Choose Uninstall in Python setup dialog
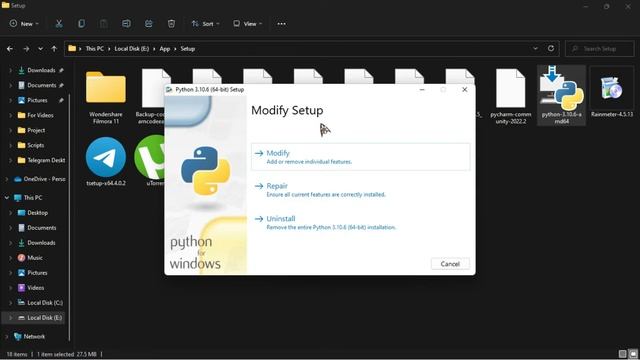 (360, 222)
